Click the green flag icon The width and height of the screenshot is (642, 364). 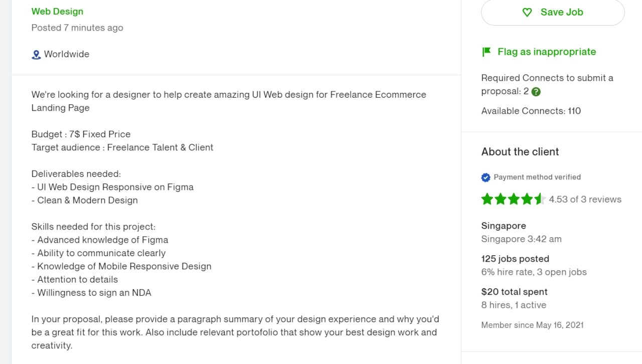pyautogui.click(x=486, y=52)
